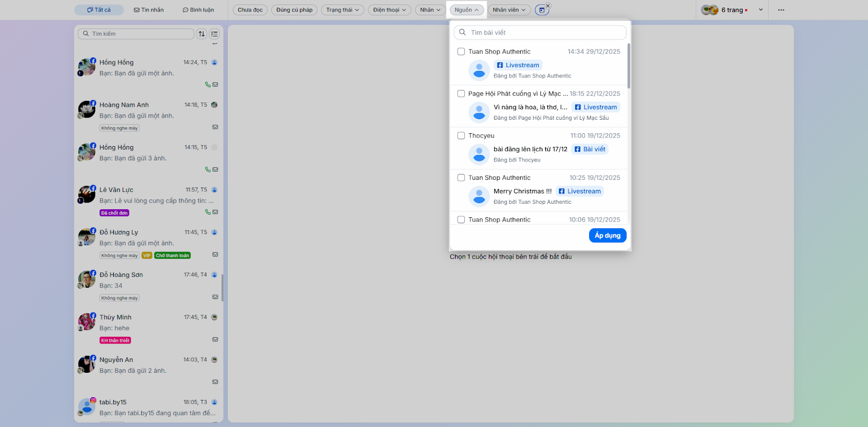
Task: Click the 'Chờ thanh toán' label on Đỗ Hương Ly
Action: tap(173, 255)
